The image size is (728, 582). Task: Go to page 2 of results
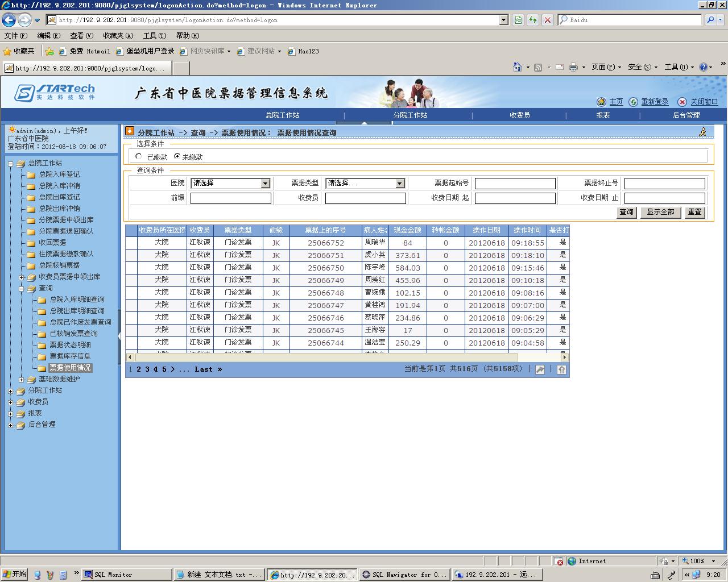pyautogui.click(x=138, y=369)
